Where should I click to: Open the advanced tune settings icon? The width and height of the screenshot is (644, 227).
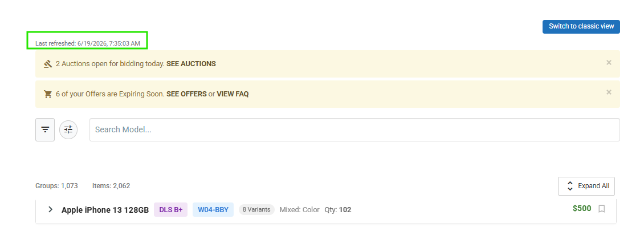pyautogui.click(x=68, y=129)
